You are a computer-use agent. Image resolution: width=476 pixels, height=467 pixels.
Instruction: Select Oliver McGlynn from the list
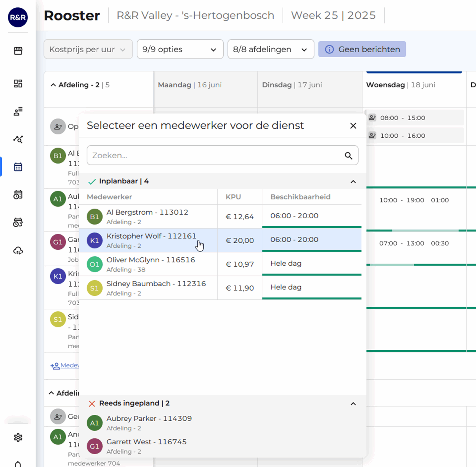tap(151, 264)
